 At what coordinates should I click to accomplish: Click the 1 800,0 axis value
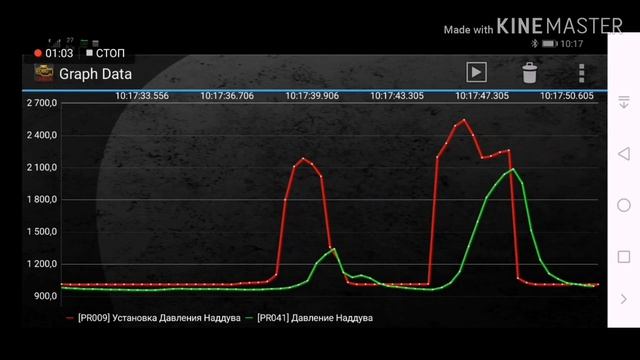pos(42,200)
